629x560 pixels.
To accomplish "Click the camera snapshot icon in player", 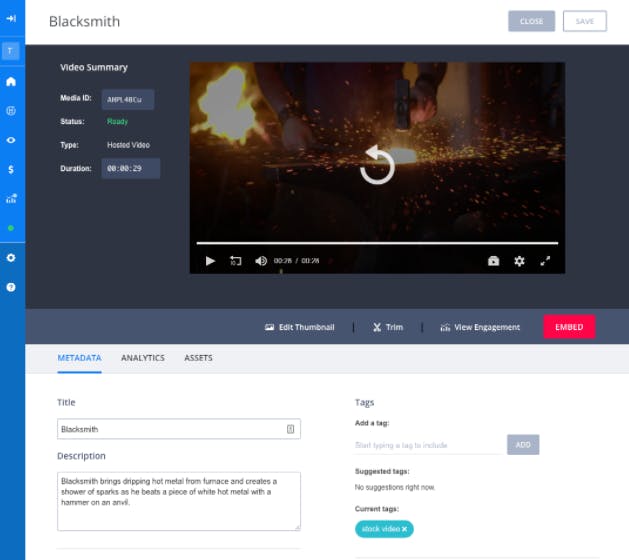I will point(493,261).
